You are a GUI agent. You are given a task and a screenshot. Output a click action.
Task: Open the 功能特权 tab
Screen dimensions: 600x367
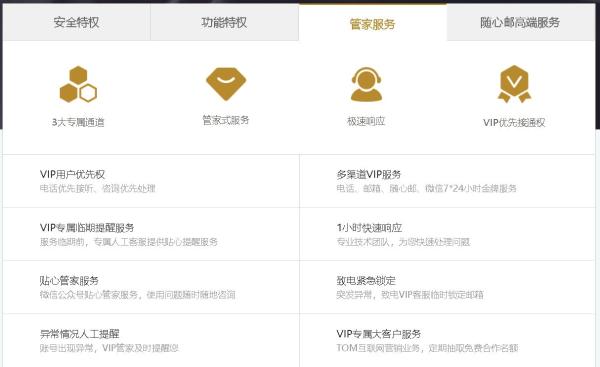click(225, 22)
